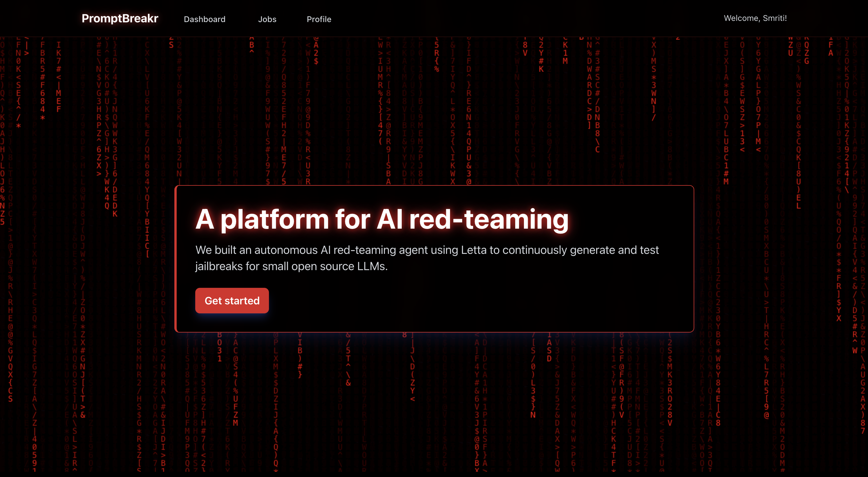This screenshot has width=868, height=477.
Task: Open the Dashboard page
Action: tap(205, 19)
